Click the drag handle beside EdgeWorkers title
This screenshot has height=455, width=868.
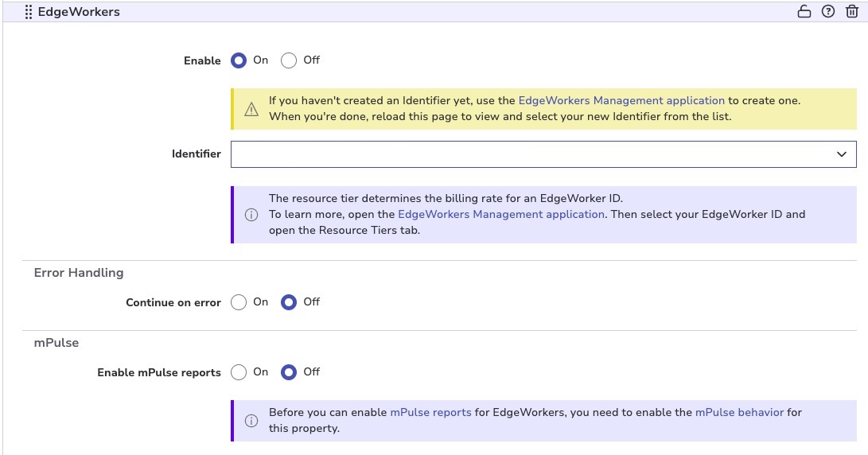click(29, 12)
